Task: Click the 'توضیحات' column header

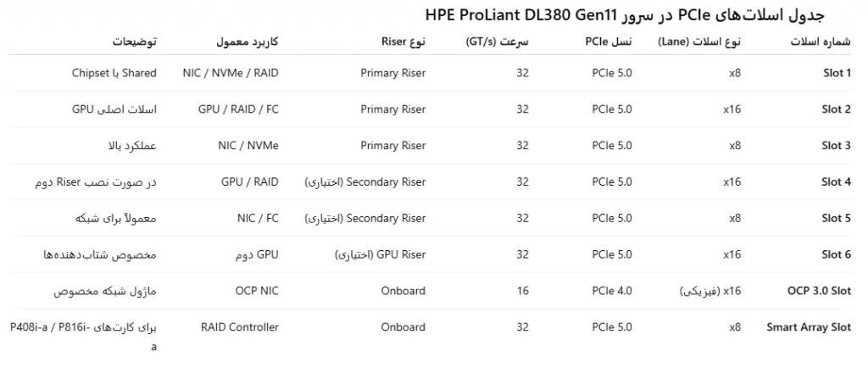Action: point(139,42)
